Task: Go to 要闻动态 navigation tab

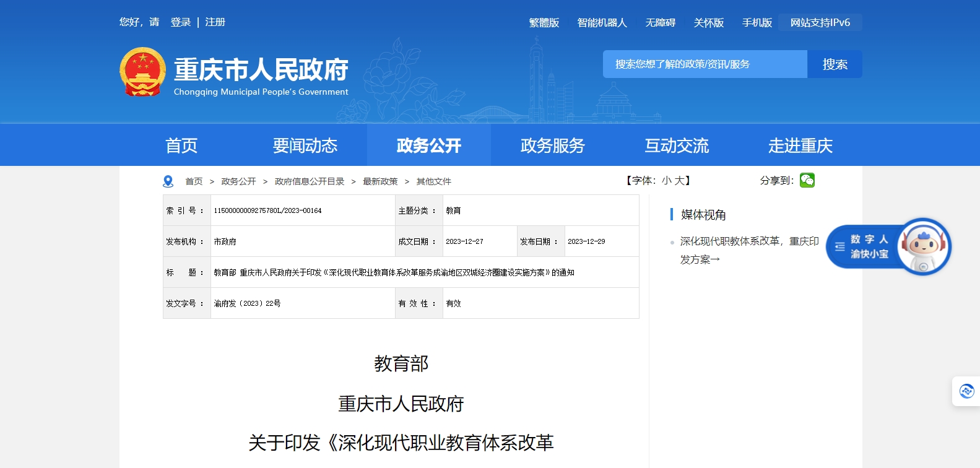Action: tap(305, 145)
